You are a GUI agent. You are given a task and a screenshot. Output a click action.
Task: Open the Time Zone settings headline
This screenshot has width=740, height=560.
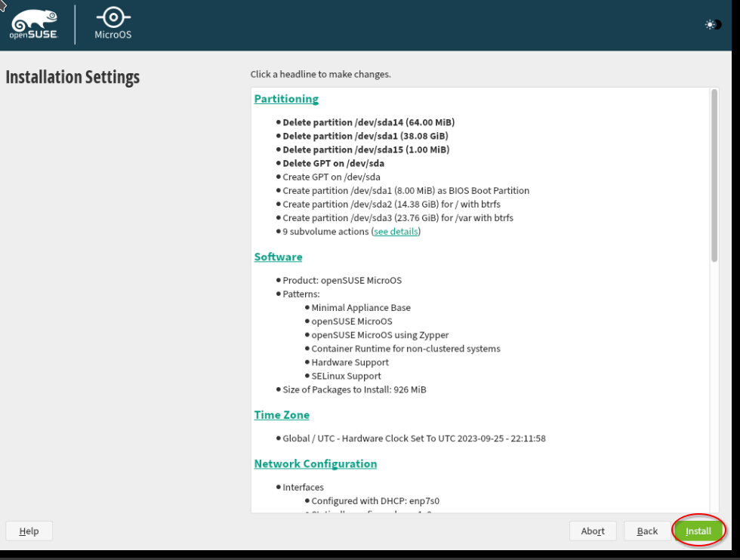[x=282, y=414]
